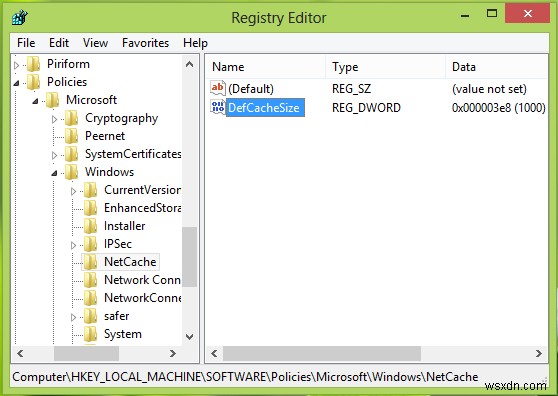Expand the CurrentVersion key

click(73, 191)
